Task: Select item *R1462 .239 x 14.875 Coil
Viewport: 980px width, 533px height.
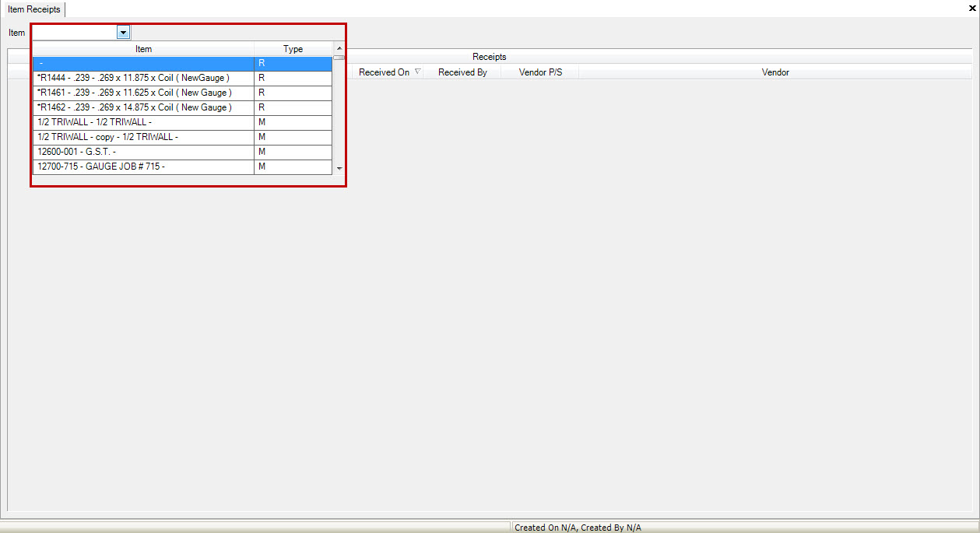Action: click(143, 107)
